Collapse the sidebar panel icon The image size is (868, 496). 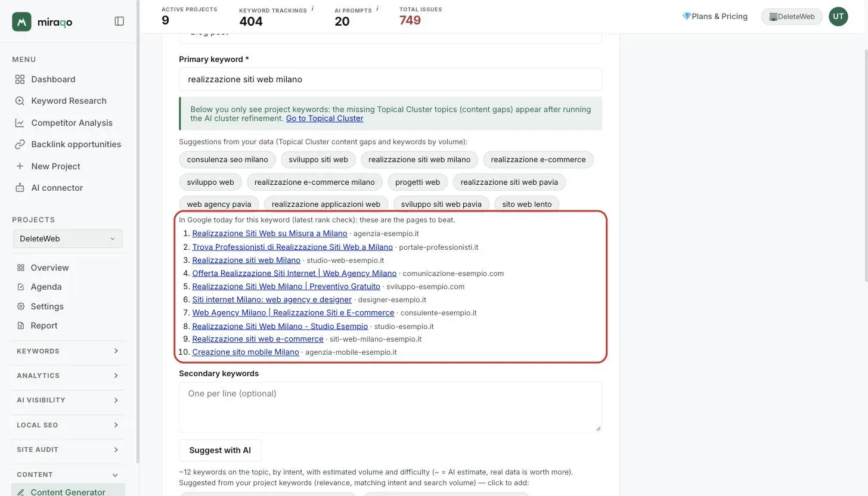click(x=119, y=21)
